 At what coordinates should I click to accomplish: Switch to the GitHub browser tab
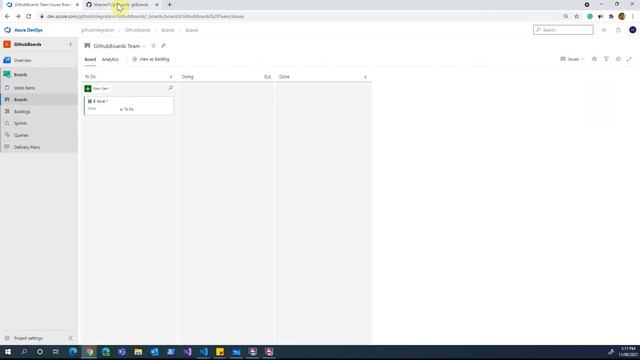(x=121, y=4)
